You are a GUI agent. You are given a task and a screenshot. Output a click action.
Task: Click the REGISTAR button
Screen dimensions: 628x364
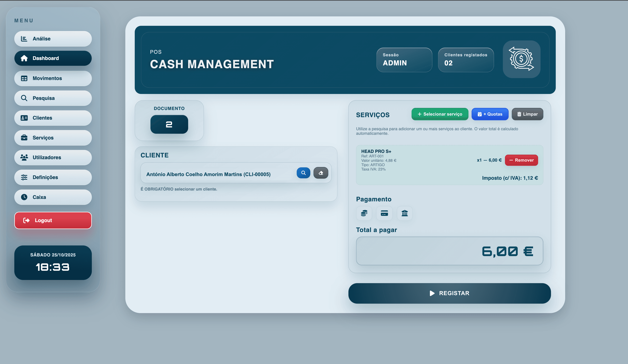click(x=449, y=293)
